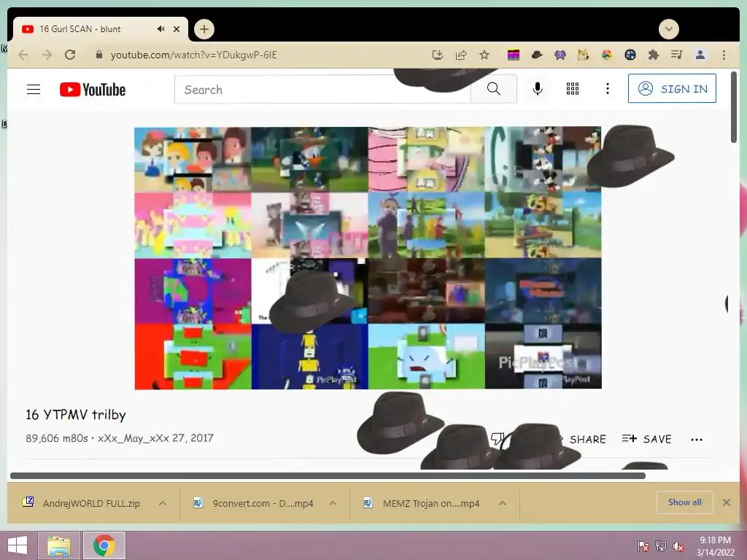Open the tab search dropdown chevron

tap(668, 29)
